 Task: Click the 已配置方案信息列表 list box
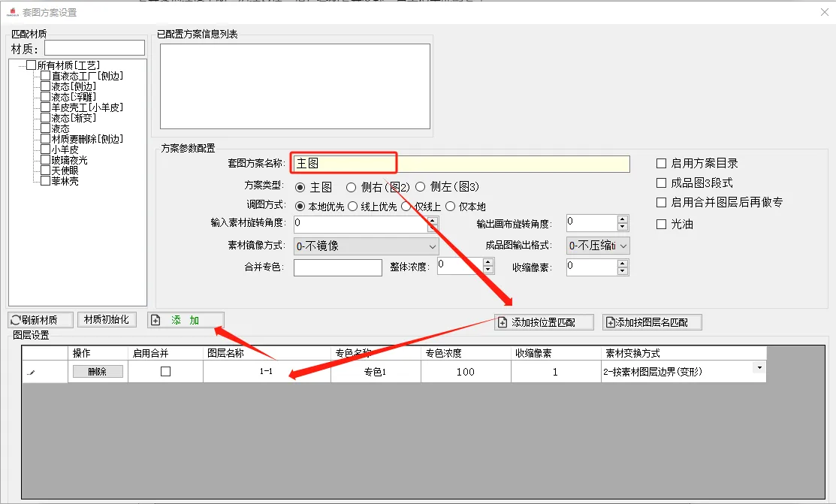(x=295, y=86)
